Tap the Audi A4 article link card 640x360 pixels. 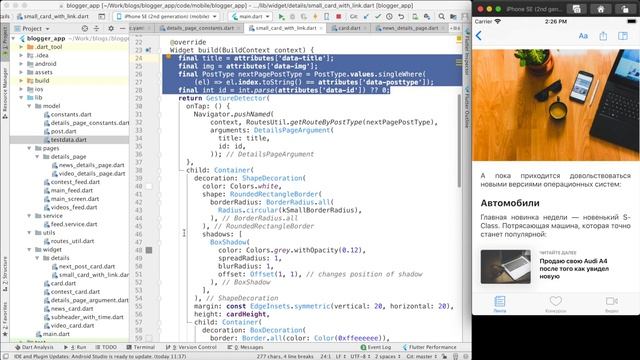[556, 268]
